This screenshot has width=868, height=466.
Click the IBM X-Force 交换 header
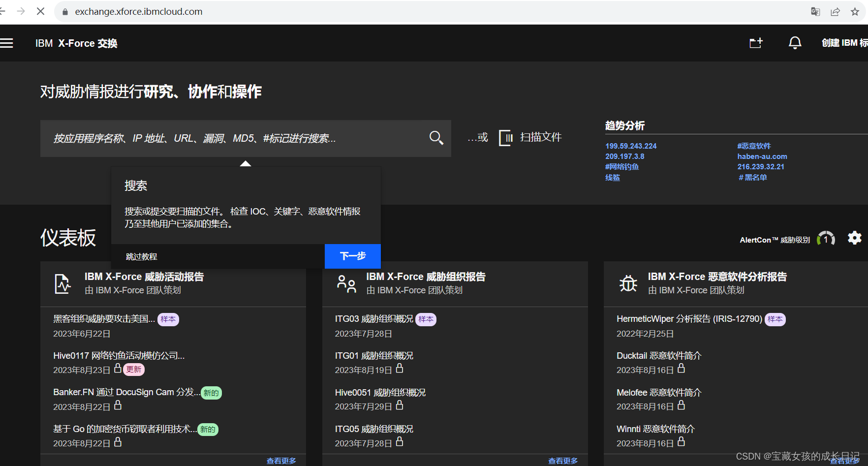point(76,43)
